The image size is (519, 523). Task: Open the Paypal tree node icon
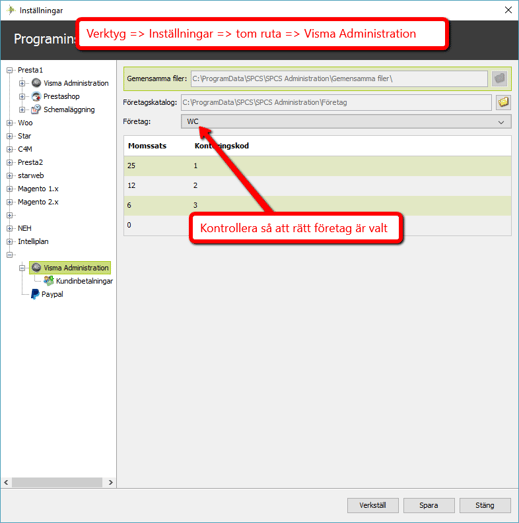[35, 294]
